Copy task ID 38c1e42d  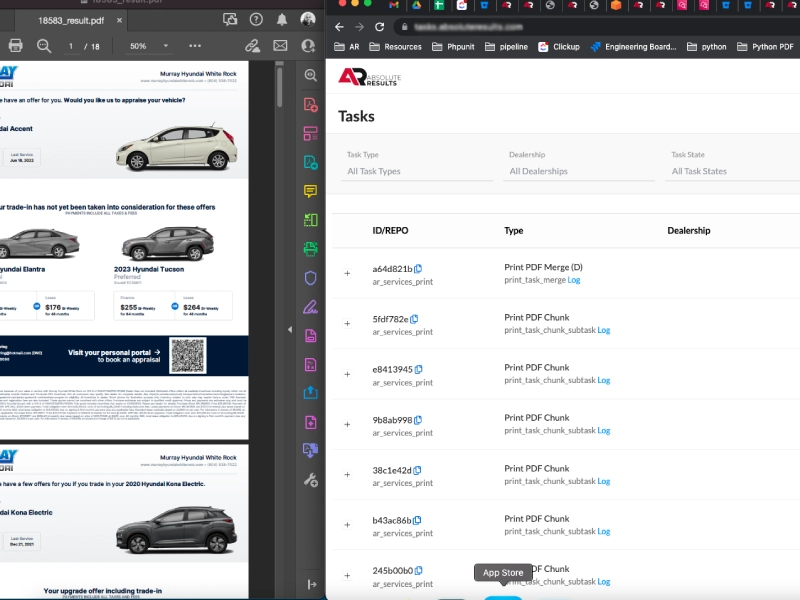417,470
